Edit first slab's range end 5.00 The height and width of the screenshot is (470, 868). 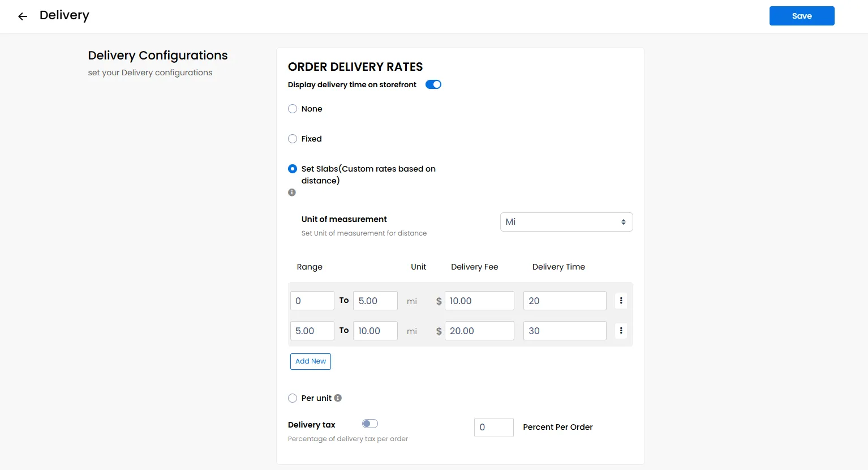coord(375,301)
